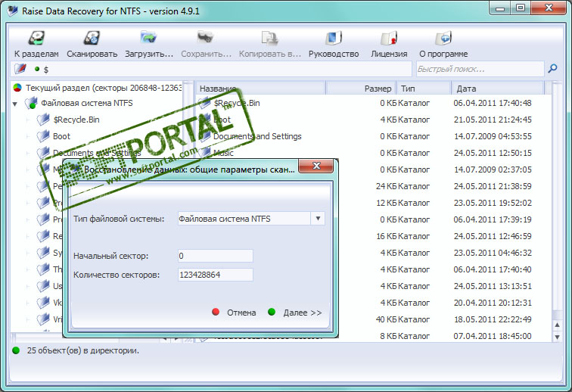The width and height of the screenshot is (572, 392).
Task: Click the date 21.05.2011 21:24:45
Action: (493, 120)
